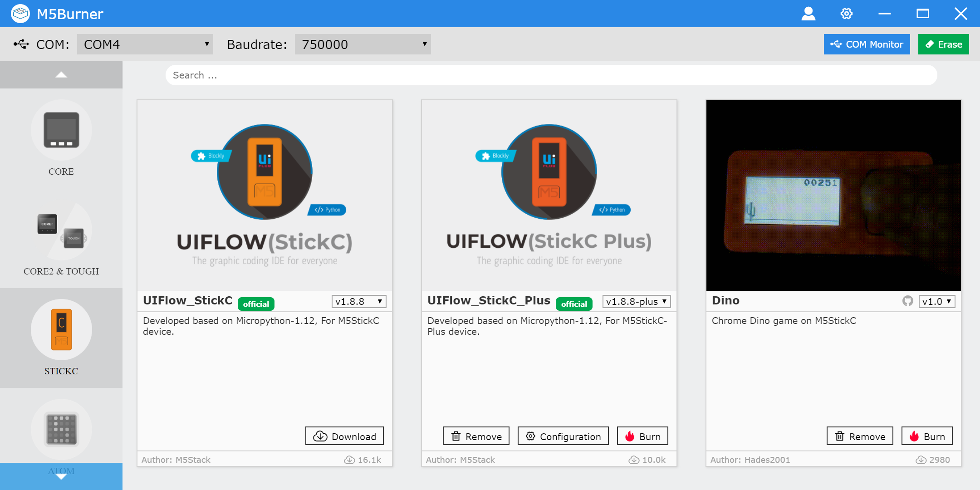The image size is (980, 490).
Task: Open the user account profile icon
Action: coord(808,14)
